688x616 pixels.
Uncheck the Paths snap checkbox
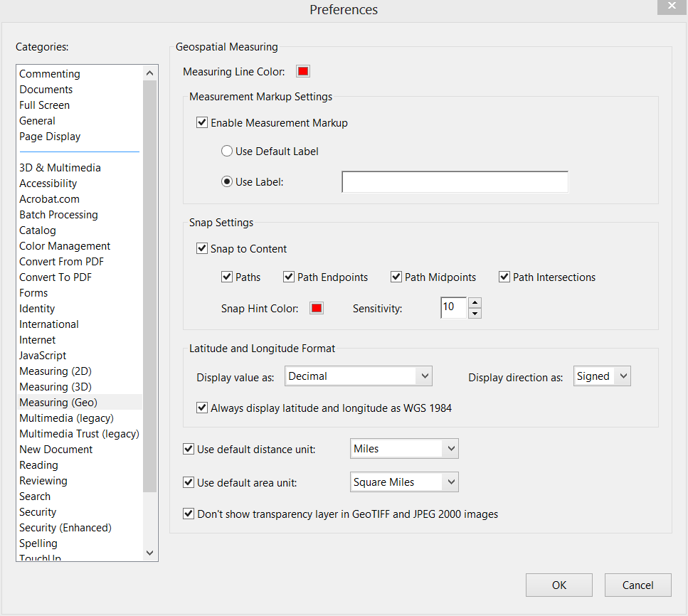227,277
